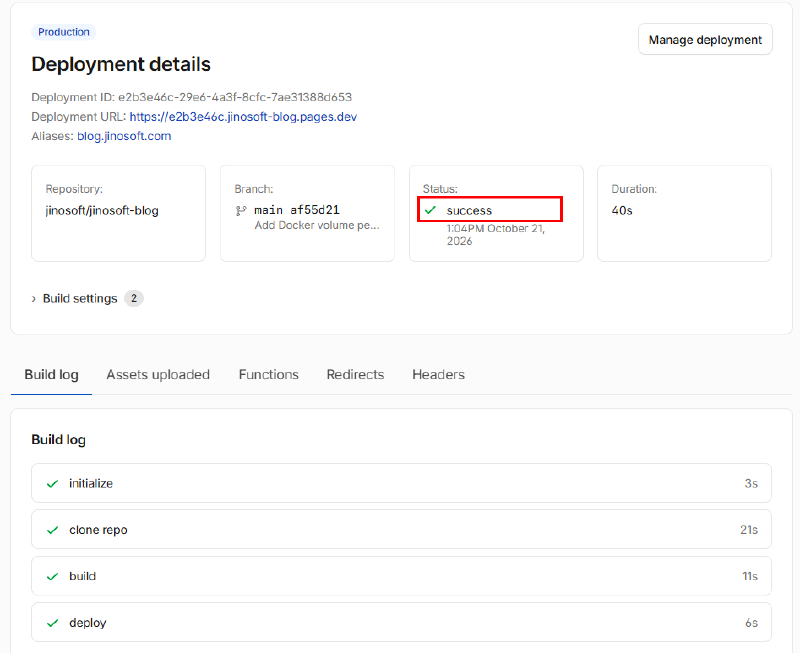Click the success status text

pyautogui.click(x=469, y=210)
